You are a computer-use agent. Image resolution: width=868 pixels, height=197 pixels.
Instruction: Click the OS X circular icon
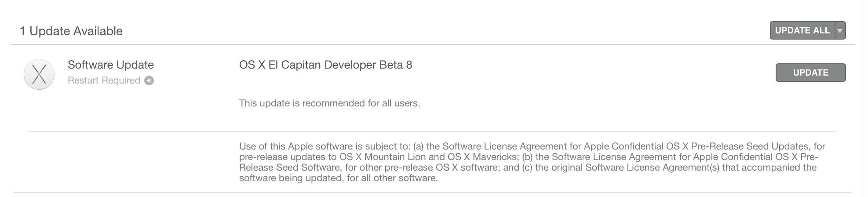tap(39, 74)
